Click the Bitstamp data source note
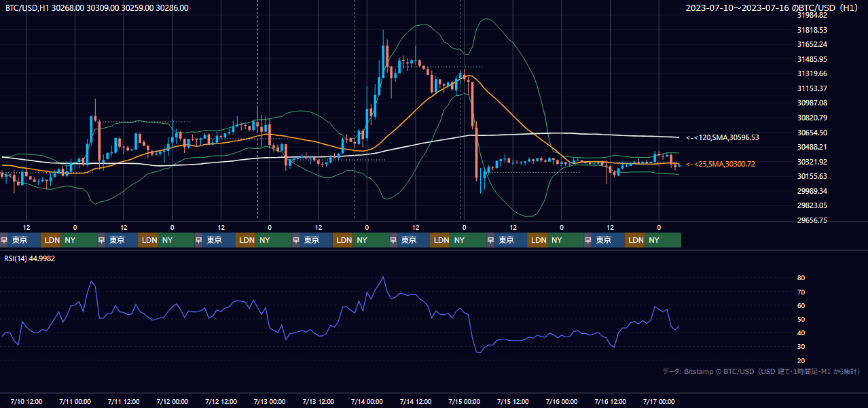 tap(761, 371)
